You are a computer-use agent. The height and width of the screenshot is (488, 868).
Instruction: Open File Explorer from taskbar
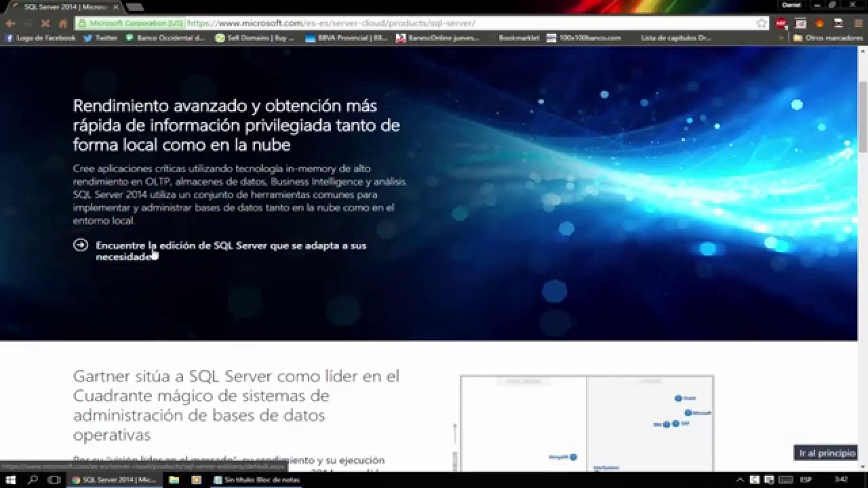[x=174, y=480]
